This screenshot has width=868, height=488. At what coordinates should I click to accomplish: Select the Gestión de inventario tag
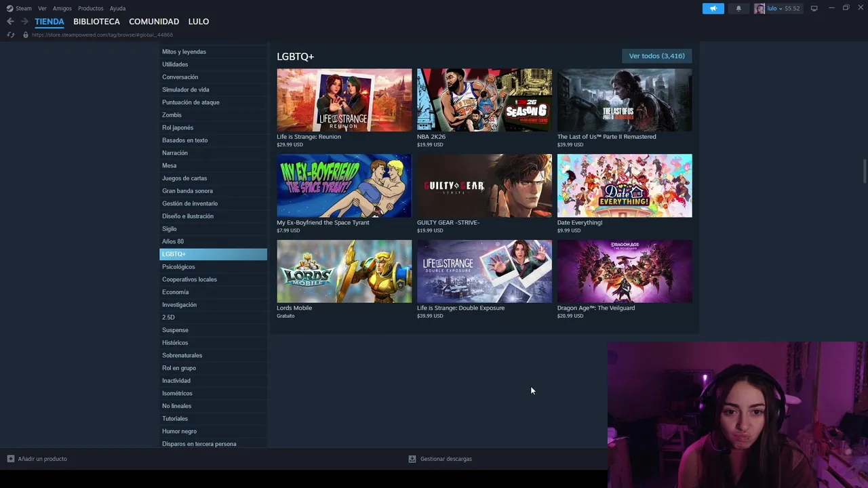pos(213,203)
